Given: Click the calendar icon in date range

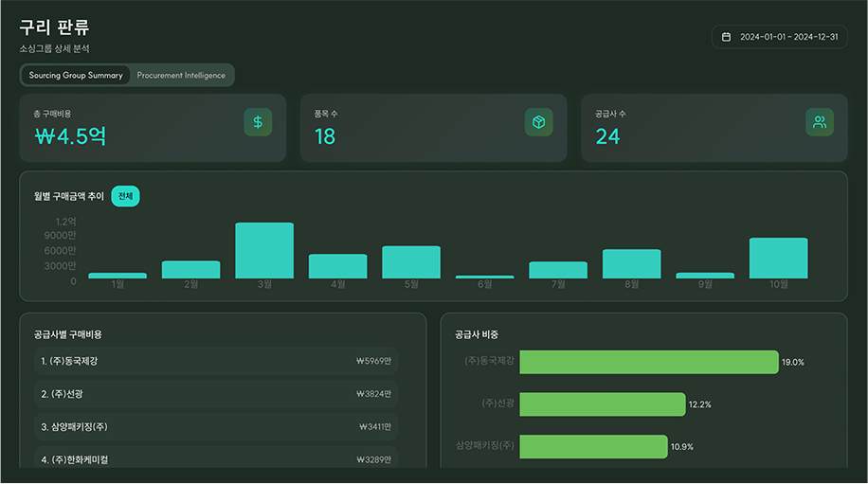Looking at the screenshot, I should pyautogui.click(x=727, y=37).
